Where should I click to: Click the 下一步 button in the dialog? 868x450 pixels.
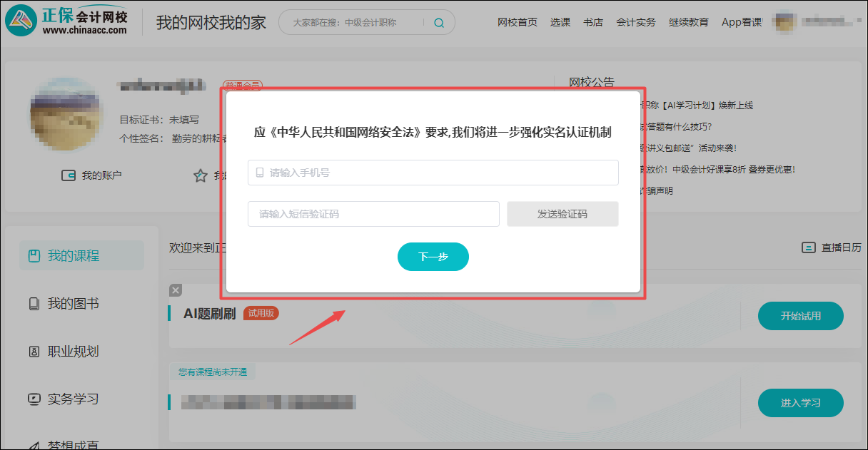coord(433,257)
